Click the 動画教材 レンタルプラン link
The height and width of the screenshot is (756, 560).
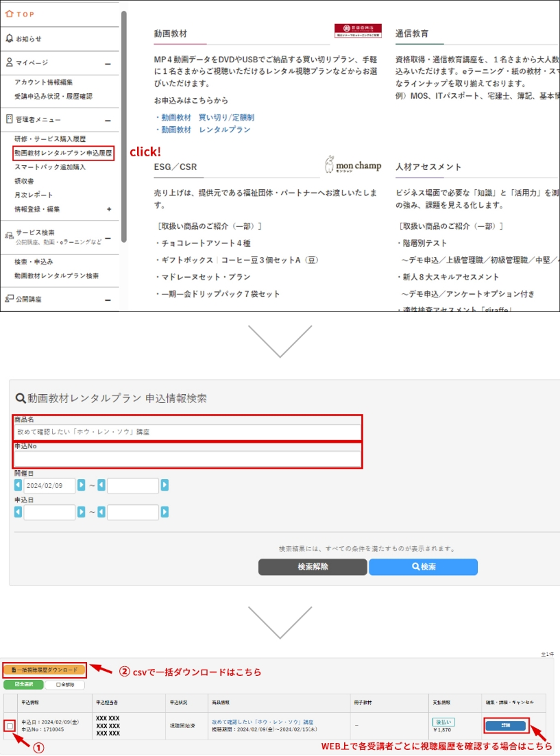(x=224, y=130)
